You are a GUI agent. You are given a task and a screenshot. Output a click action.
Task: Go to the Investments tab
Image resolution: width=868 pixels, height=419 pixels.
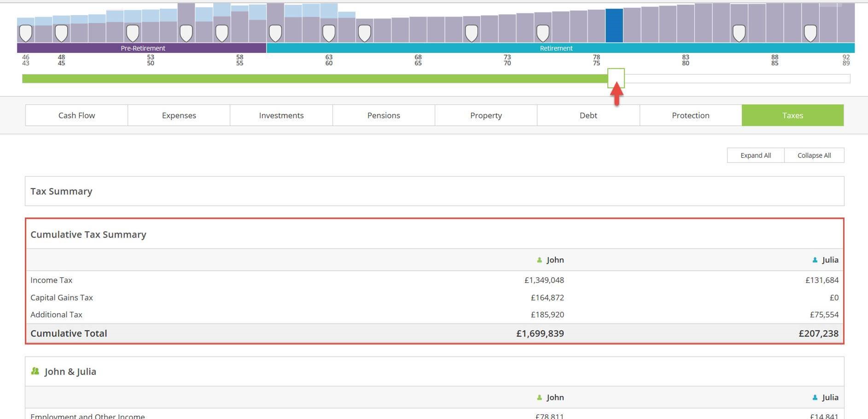[x=281, y=115]
